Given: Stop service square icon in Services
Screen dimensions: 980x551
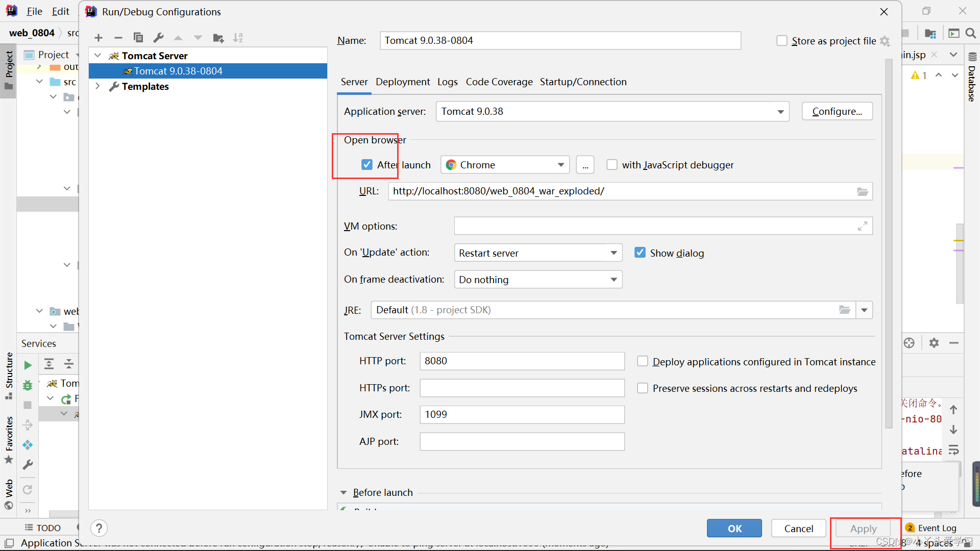Looking at the screenshot, I should (28, 405).
